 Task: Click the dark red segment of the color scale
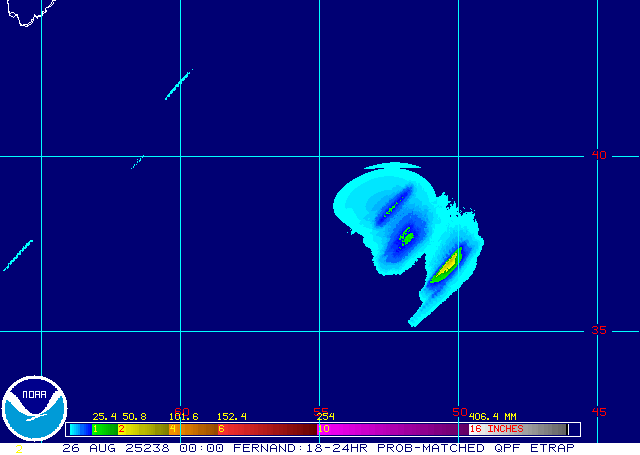tap(270, 429)
